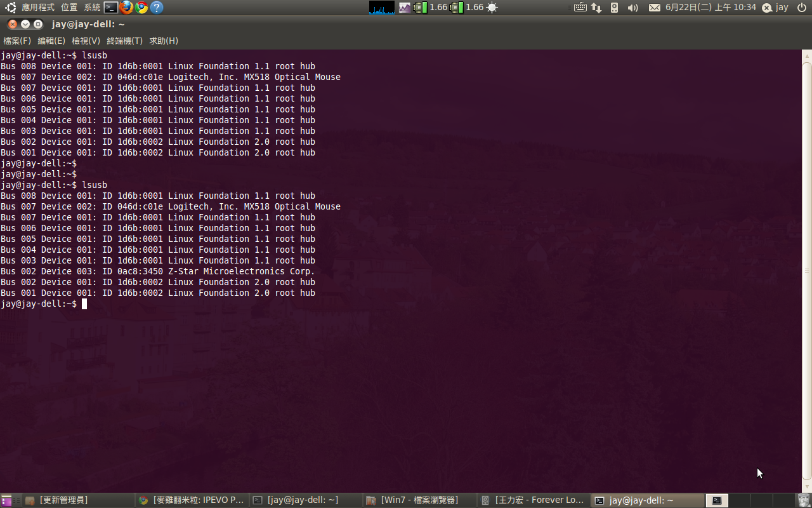Click the second 1.66 frequency reading
Screen dimensions: 812x508
(475, 8)
